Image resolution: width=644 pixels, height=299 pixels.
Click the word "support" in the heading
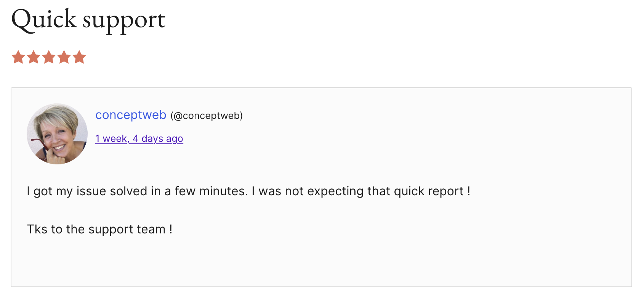(x=124, y=21)
